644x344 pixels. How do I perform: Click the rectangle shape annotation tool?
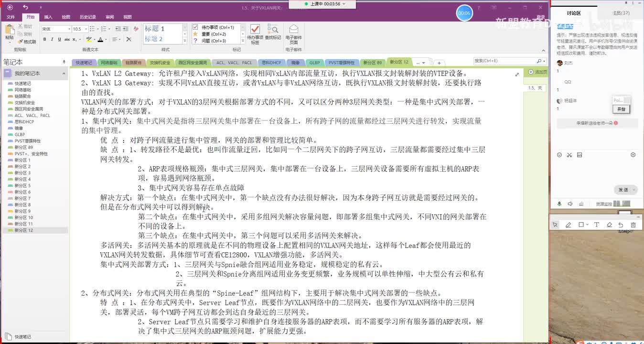coord(581,225)
